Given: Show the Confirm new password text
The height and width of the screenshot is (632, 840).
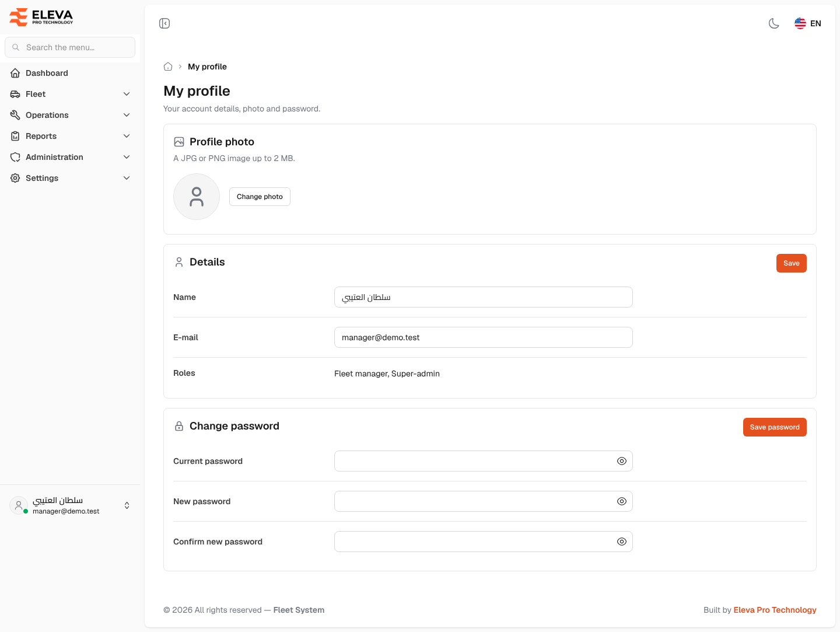Looking at the screenshot, I should [x=622, y=542].
